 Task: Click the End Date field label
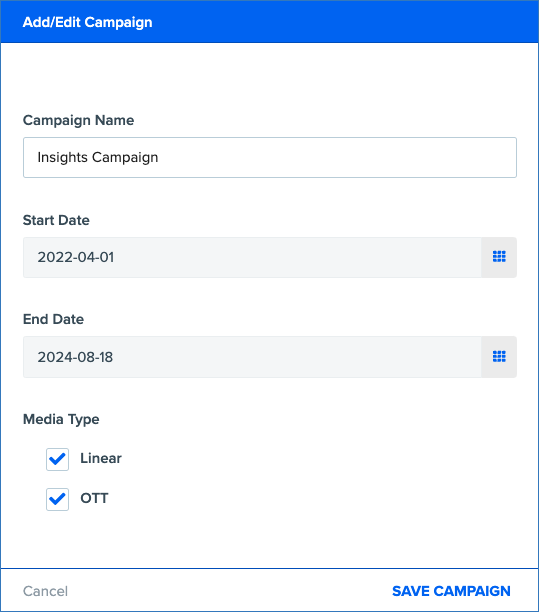(x=53, y=319)
